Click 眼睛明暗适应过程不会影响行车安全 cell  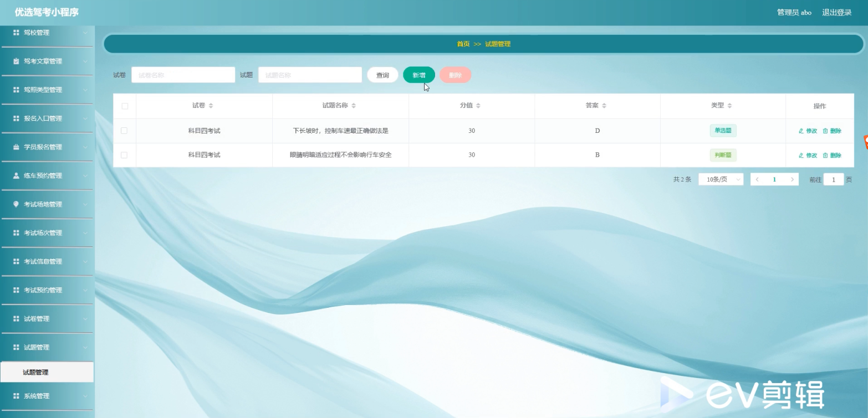(x=340, y=155)
